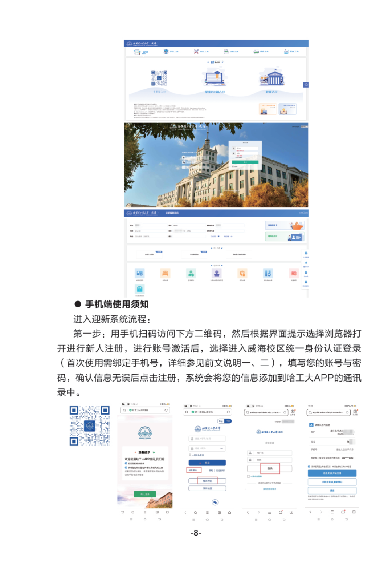
Task: Click the first blue card icon in the portal services
Action: [x=140, y=273]
